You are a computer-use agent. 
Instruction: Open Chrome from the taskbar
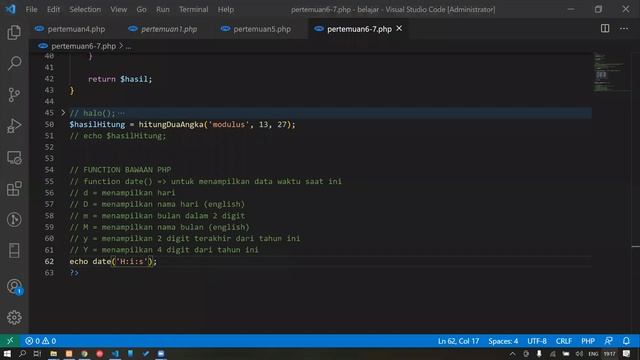coord(84,354)
